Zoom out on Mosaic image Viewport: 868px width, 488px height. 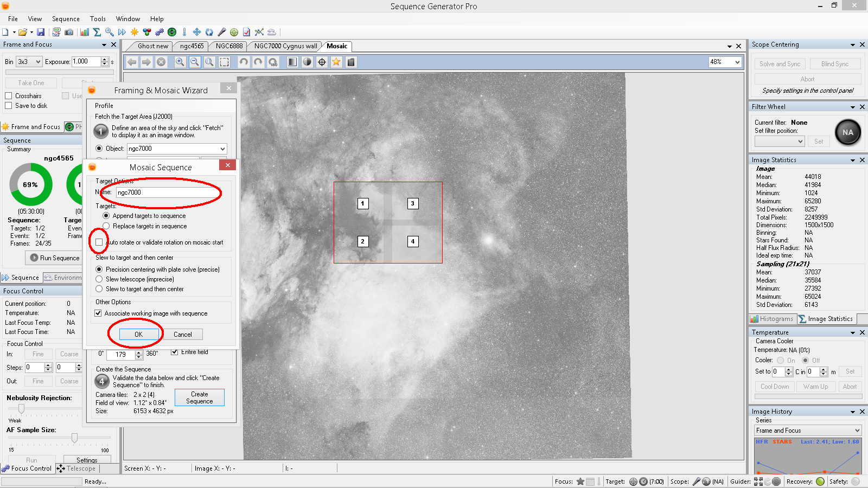195,62
